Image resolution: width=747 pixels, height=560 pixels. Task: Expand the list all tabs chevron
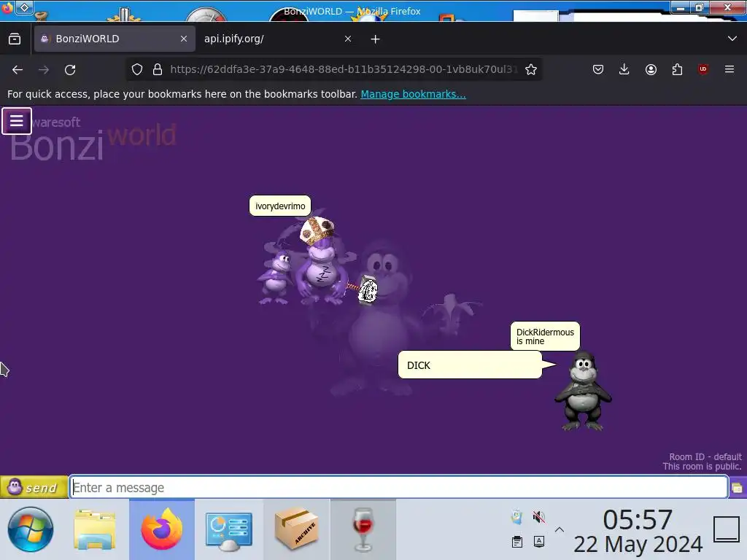click(732, 39)
